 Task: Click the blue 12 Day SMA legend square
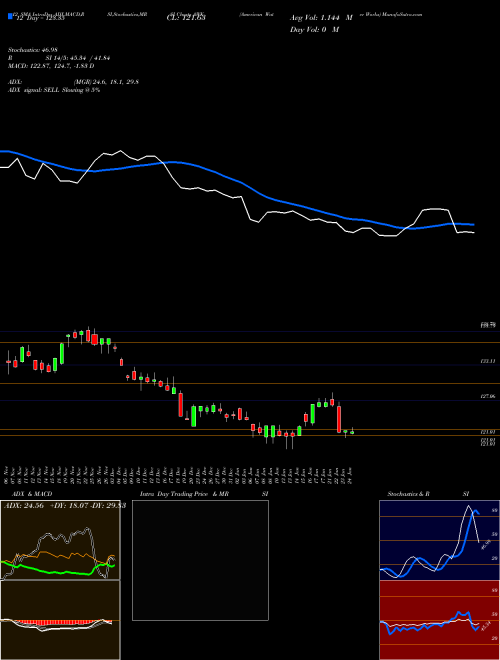pyautogui.click(x=10, y=17)
